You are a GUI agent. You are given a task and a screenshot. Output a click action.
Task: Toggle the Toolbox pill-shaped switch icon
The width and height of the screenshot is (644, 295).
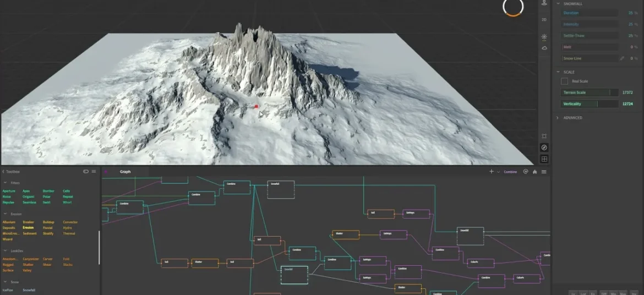(x=86, y=171)
